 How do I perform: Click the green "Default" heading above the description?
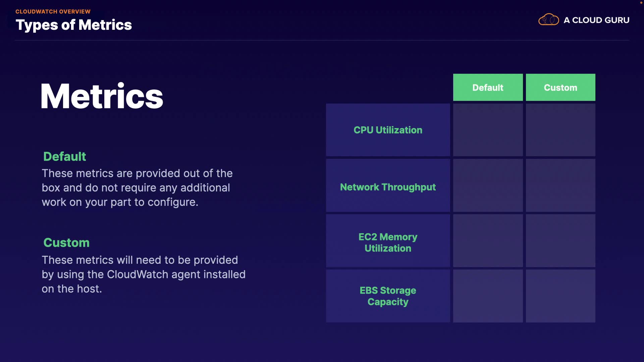tap(64, 157)
